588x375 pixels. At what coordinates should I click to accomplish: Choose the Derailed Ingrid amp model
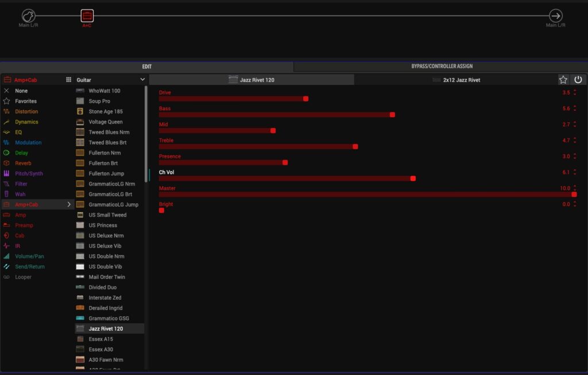105,308
